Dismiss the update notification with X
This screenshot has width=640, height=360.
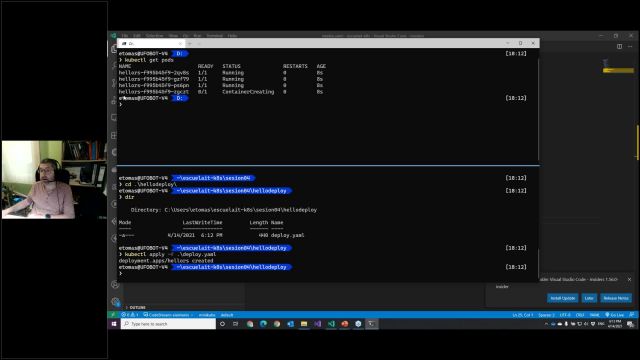(x=629, y=280)
